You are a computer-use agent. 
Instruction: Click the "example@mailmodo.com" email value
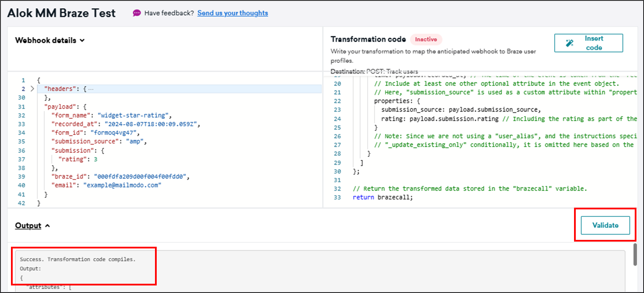tap(122, 185)
